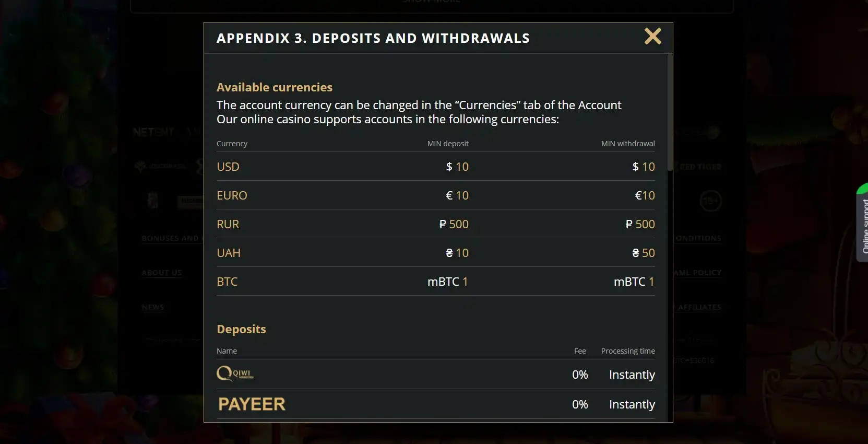Open the AML Policy footer link
Image resolution: width=868 pixels, height=444 pixels.
(698, 273)
